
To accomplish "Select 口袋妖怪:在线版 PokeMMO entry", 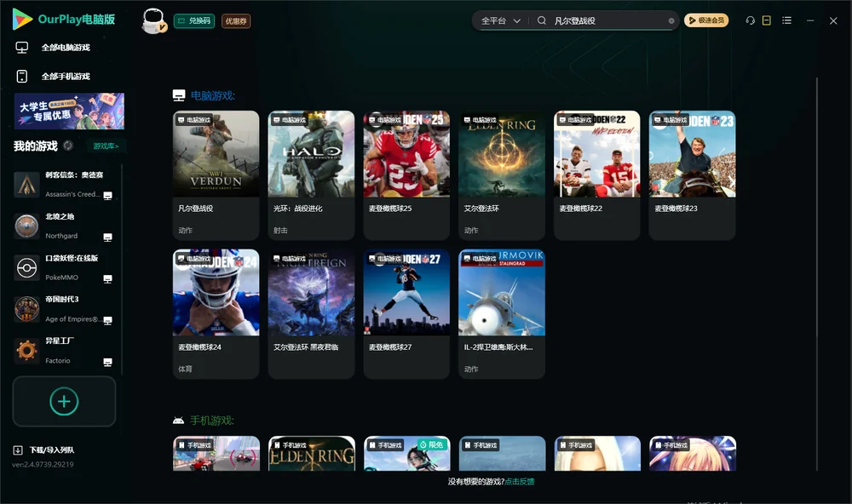I will point(63,267).
